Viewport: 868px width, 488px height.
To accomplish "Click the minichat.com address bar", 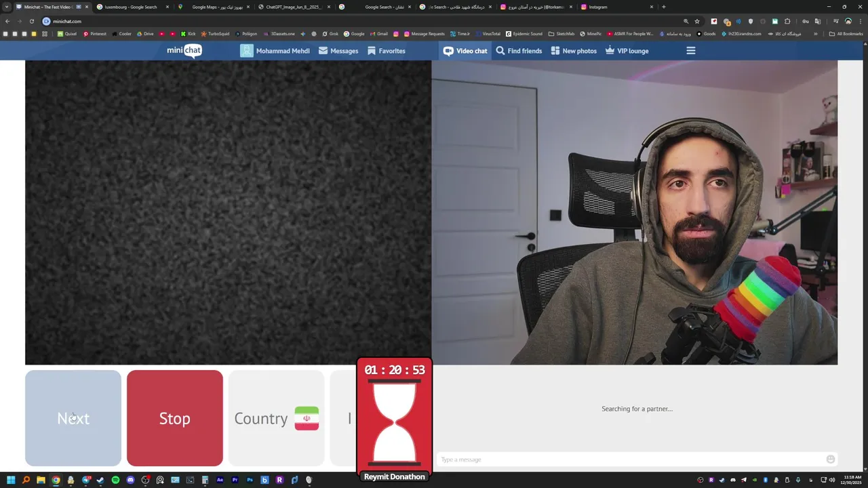I will click(366, 21).
